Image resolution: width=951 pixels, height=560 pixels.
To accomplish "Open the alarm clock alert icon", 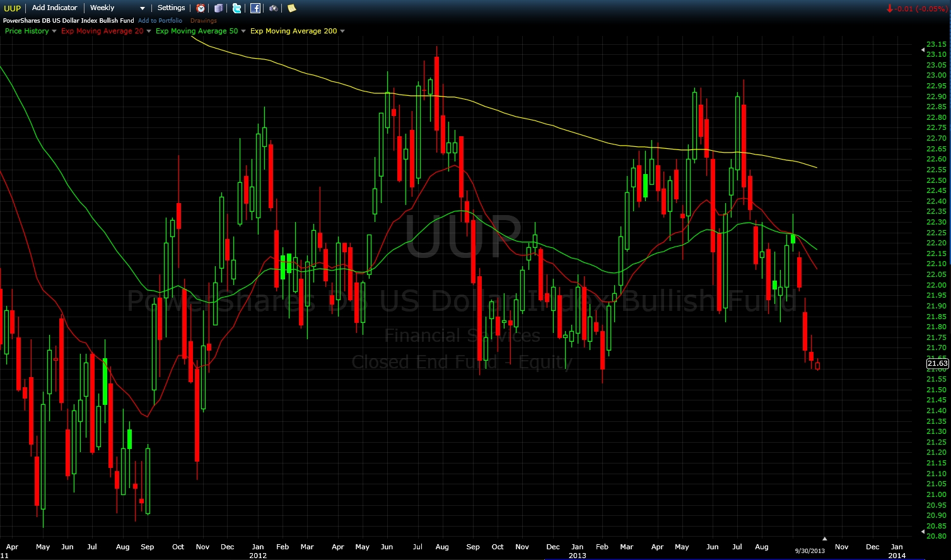I will pos(201,8).
